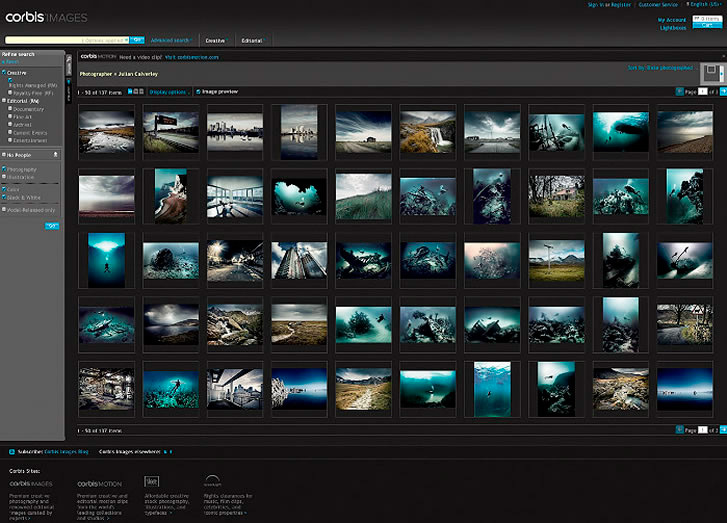Toggle the Creative checkbox

coord(4,73)
